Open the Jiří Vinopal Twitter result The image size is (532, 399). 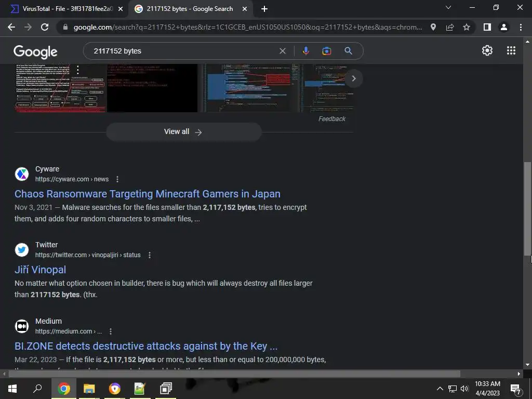(41, 270)
